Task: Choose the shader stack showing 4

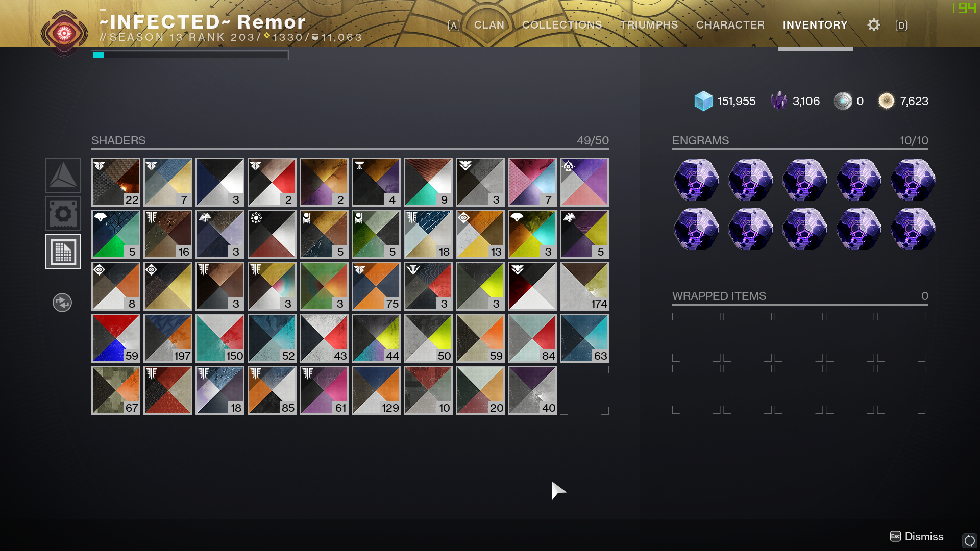Action: point(376,182)
